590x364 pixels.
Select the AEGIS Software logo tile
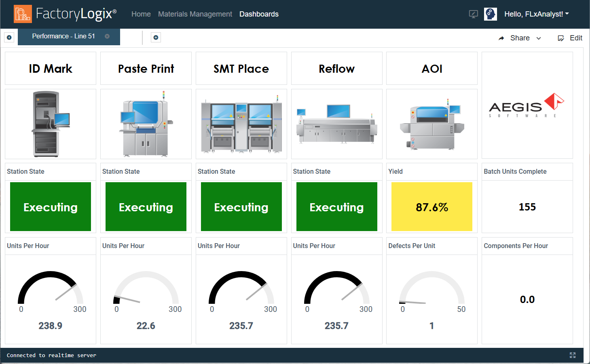pos(527,105)
